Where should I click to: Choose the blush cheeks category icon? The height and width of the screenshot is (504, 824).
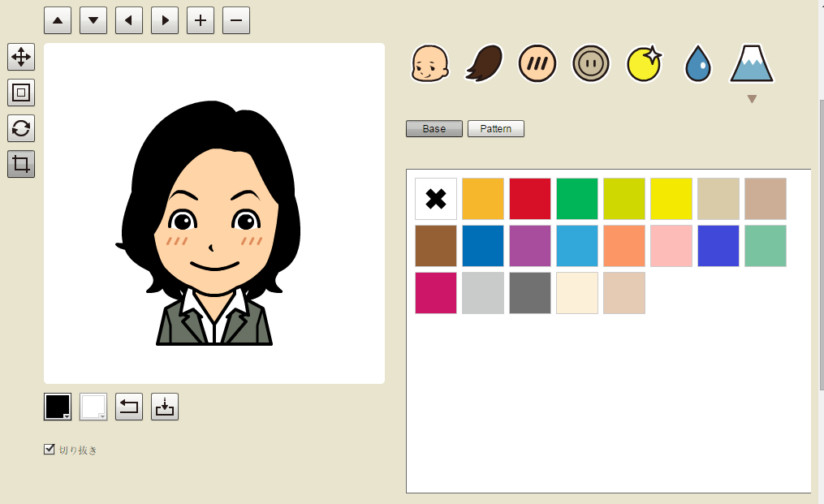537,64
